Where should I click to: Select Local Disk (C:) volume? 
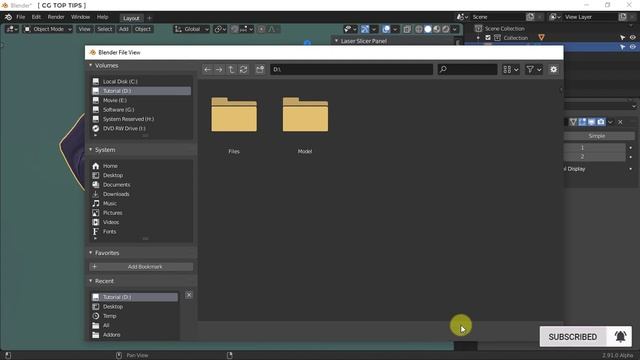141,82
